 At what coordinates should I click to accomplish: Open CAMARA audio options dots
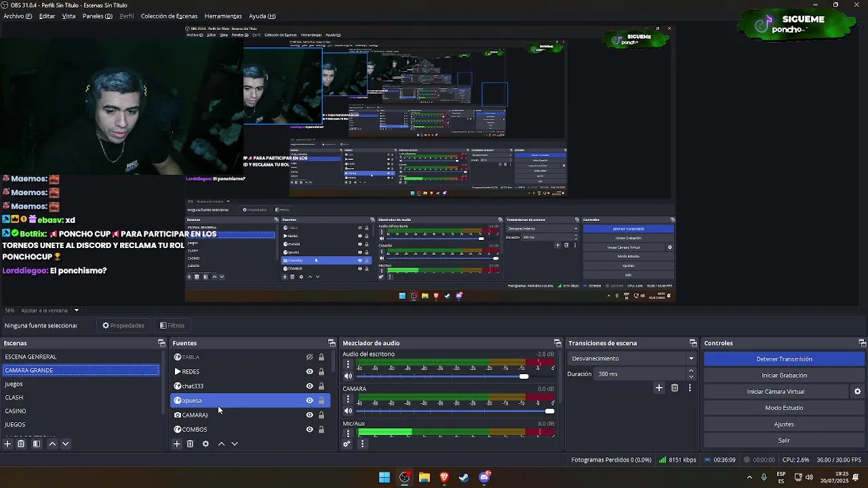coord(348,399)
